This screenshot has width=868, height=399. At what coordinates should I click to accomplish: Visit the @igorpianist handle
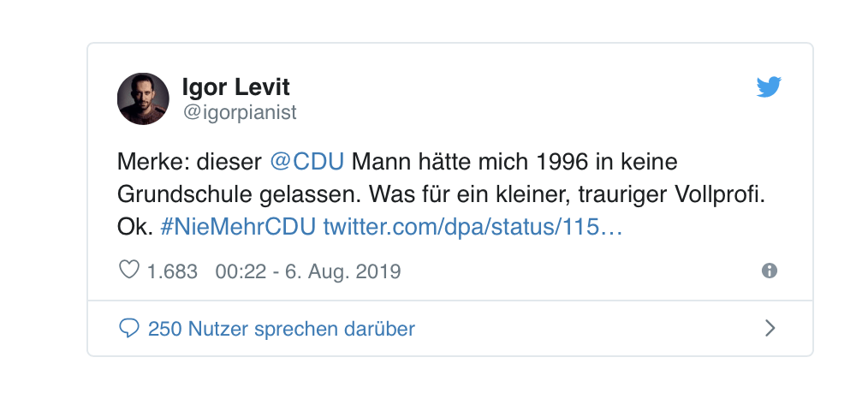tap(240, 112)
